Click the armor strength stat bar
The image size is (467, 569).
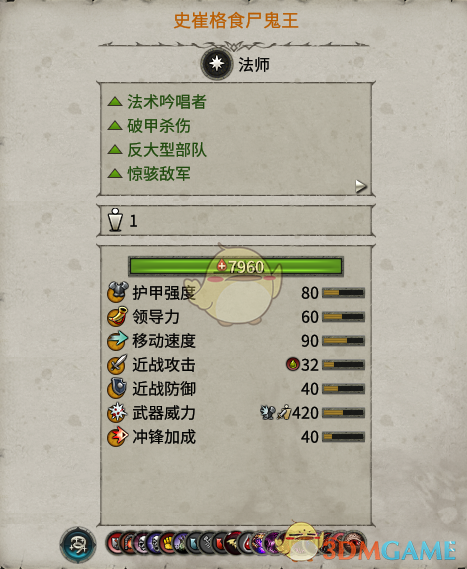[343, 292]
